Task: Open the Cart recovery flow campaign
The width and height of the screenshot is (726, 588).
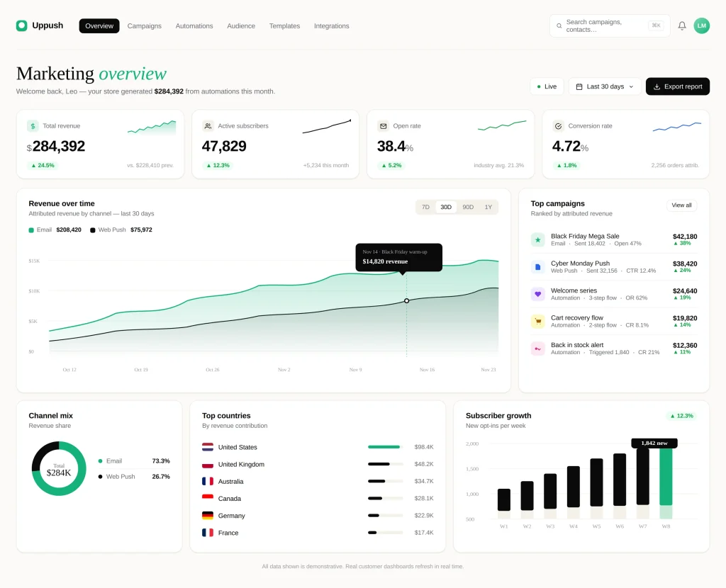Action: (x=614, y=321)
